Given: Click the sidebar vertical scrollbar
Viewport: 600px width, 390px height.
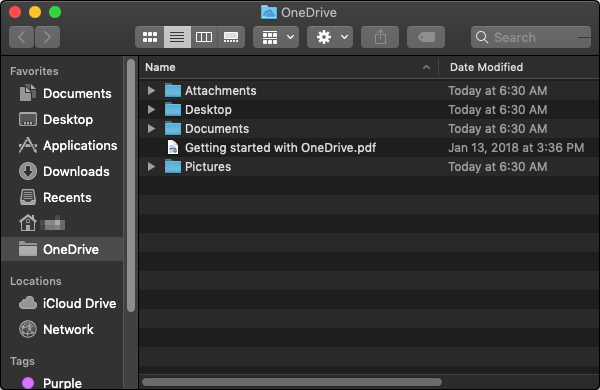Looking at the screenshot, I should coord(131,186).
